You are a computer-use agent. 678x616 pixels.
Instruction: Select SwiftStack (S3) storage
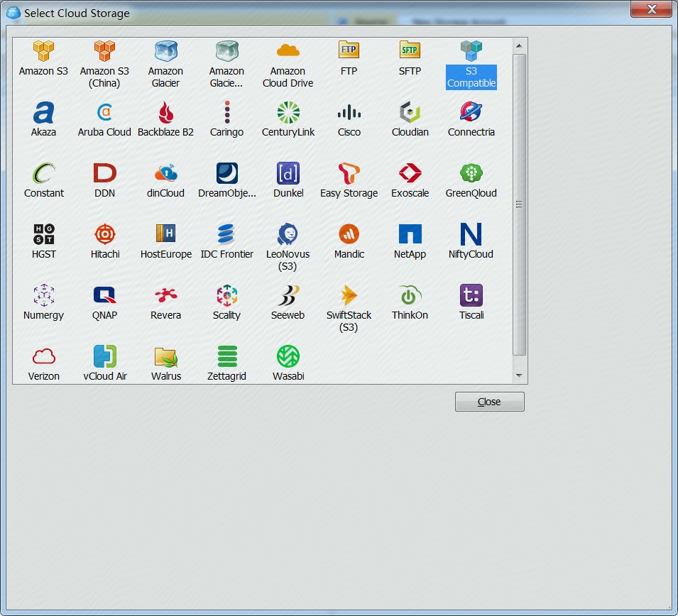click(349, 295)
